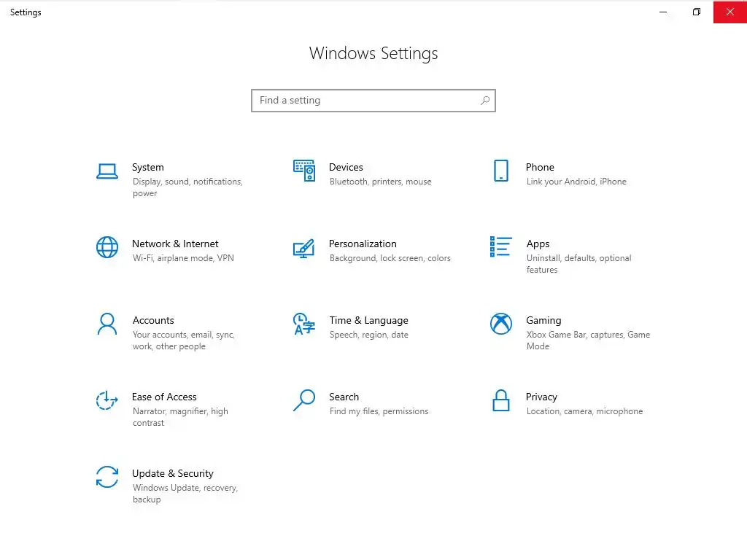This screenshot has height=560, width=747.
Task: Click the Accounts person icon
Action: point(107,324)
